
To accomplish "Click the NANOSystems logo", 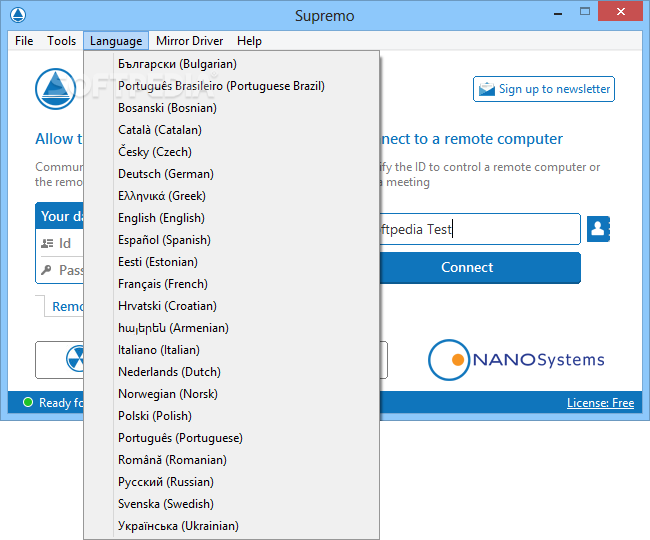I will (516, 360).
